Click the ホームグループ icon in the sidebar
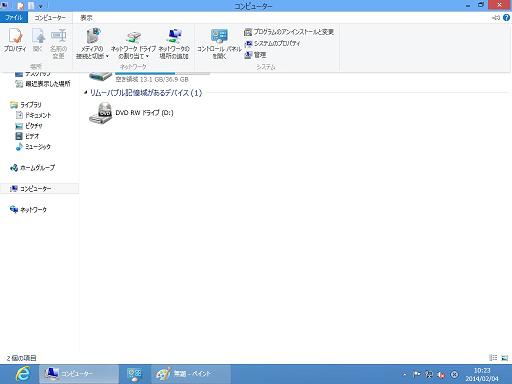Image resolution: width=512 pixels, height=384 pixels. 14,168
